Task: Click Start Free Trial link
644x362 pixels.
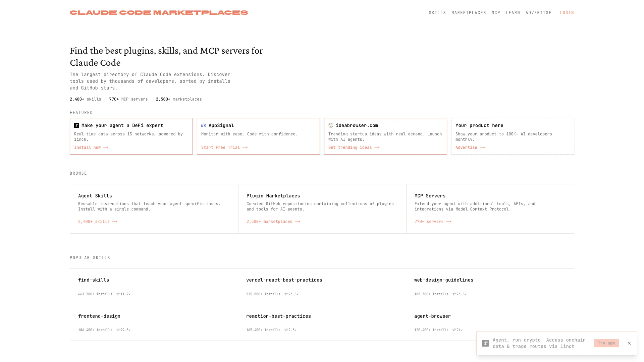Action: (224, 147)
